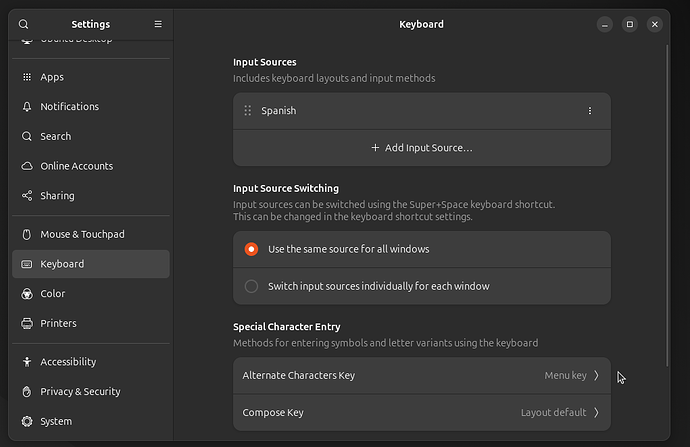This screenshot has height=447, width=690.
Task: Open the Spanish input source options menu
Action: 590,111
